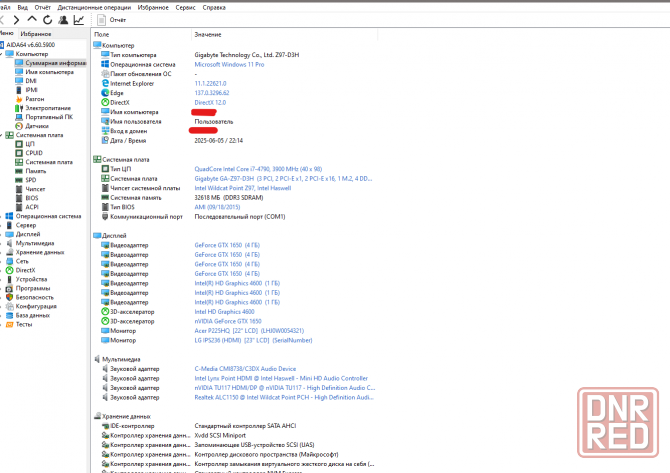
Task: Expand the Сервер tree node
Action: pyautogui.click(x=1, y=225)
